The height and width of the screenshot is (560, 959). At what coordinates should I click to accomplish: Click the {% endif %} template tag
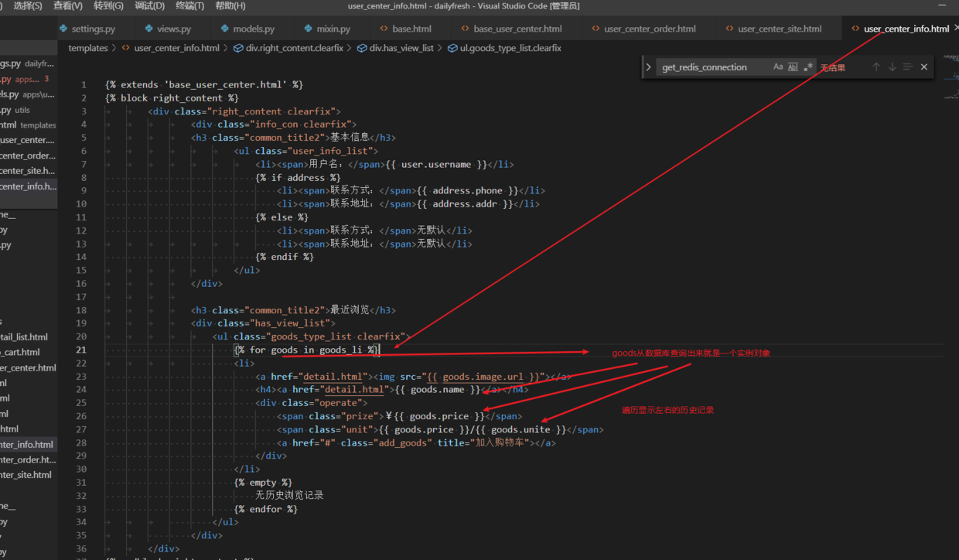(x=285, y=257)
